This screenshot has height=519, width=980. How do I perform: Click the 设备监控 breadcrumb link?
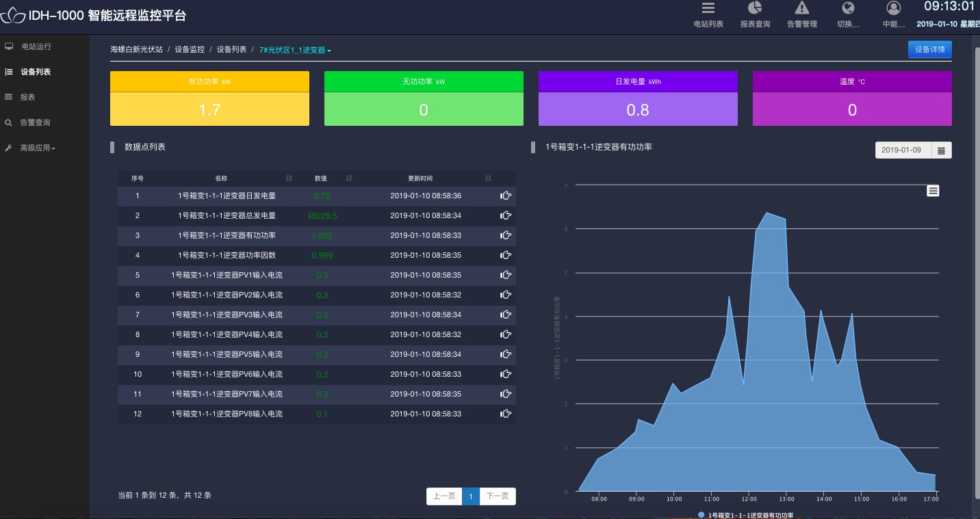click(x=190, y=50)
